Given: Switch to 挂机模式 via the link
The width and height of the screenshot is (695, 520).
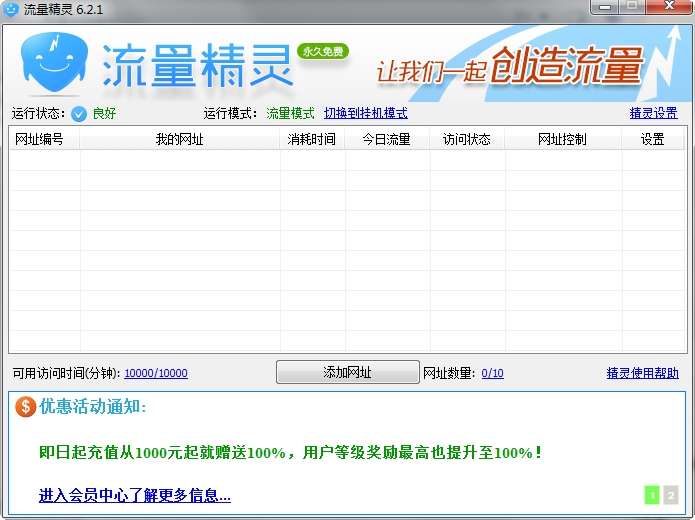Looking at the screenshot, I should 366,113.
